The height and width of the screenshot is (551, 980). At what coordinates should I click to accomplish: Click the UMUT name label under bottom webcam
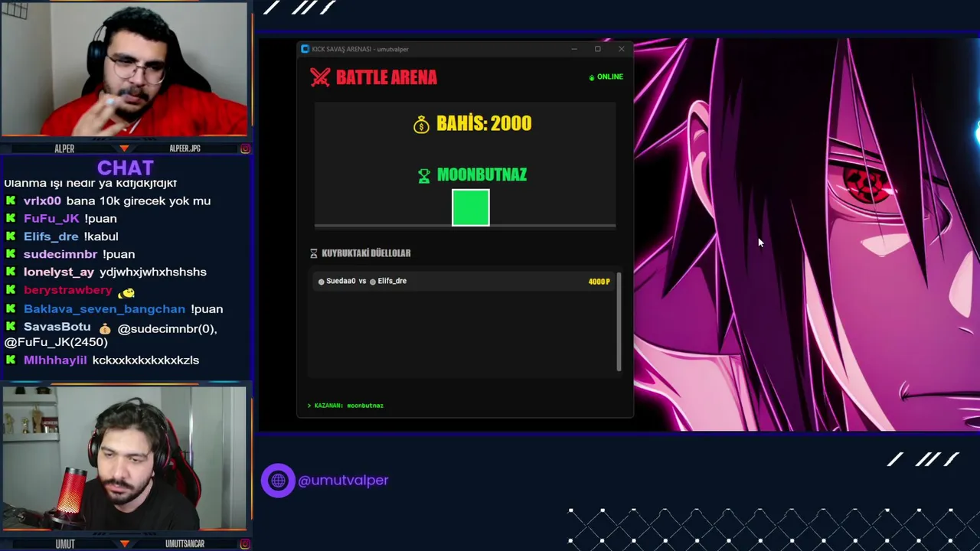click(65, 544)
